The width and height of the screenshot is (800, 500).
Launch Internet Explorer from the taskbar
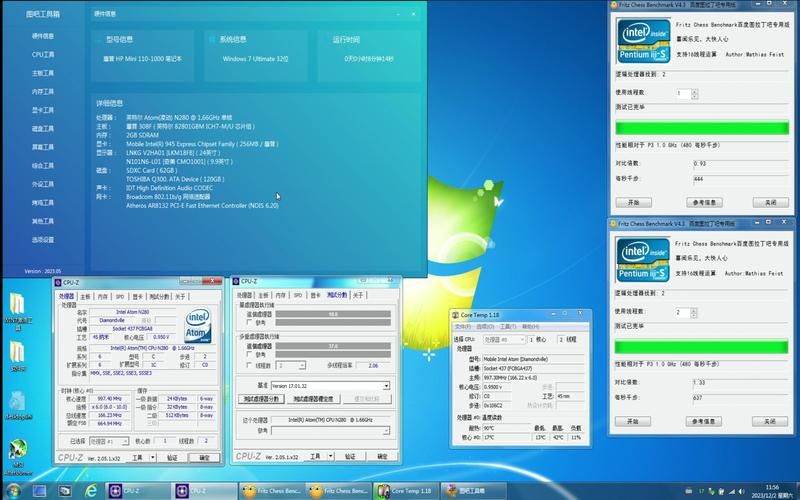pyautogui.click(x=91, y=491)
